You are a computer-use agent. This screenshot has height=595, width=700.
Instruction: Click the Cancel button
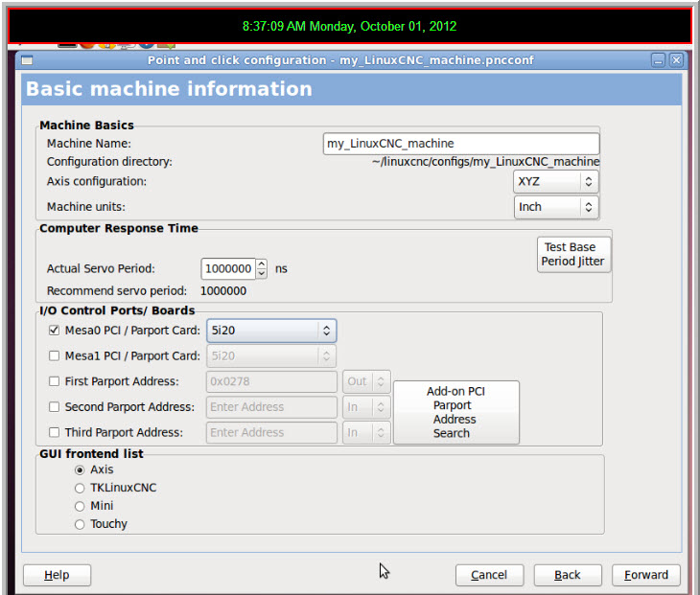[489, 575]
